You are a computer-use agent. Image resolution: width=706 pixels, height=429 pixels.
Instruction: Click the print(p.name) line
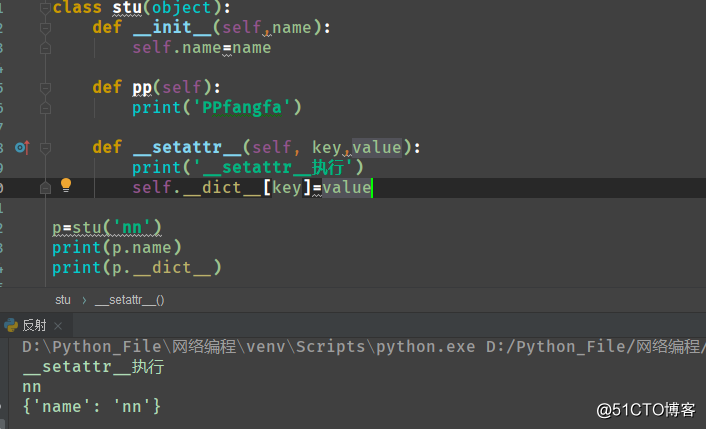click(117, 247)
